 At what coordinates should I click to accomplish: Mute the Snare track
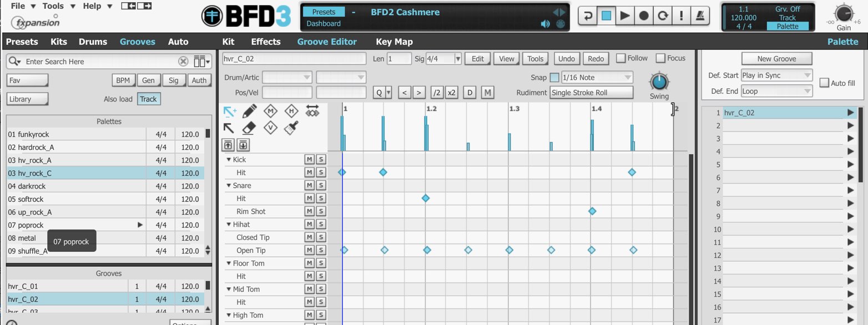click(x=310, y=185)
